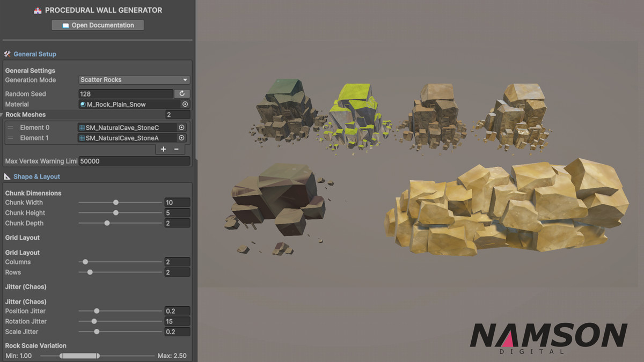This screenshot has height=362, width=644.
Task: Adjust the Chunk Width slider
Action: [120, 203]
